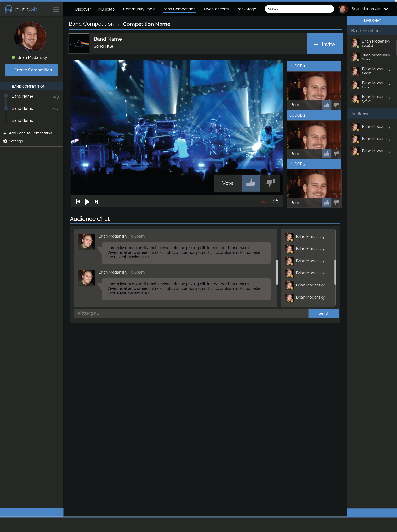Image resolution: width=397 pixels, height=532 pixels.
Task: Open the top bar user avatar
Action: [343, 9]
